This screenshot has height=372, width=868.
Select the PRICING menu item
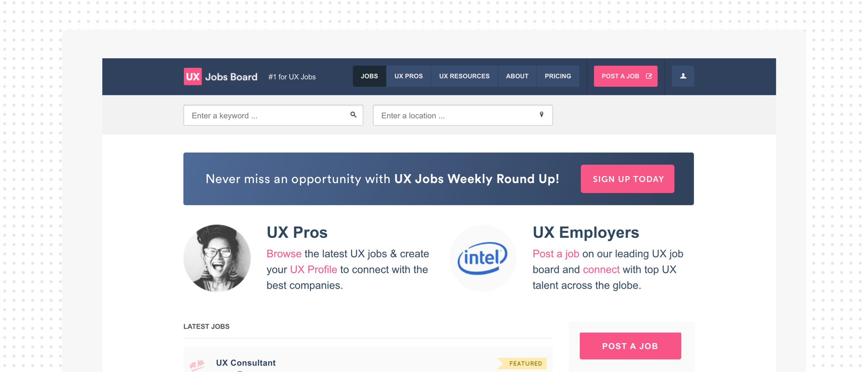pos(558,76)
